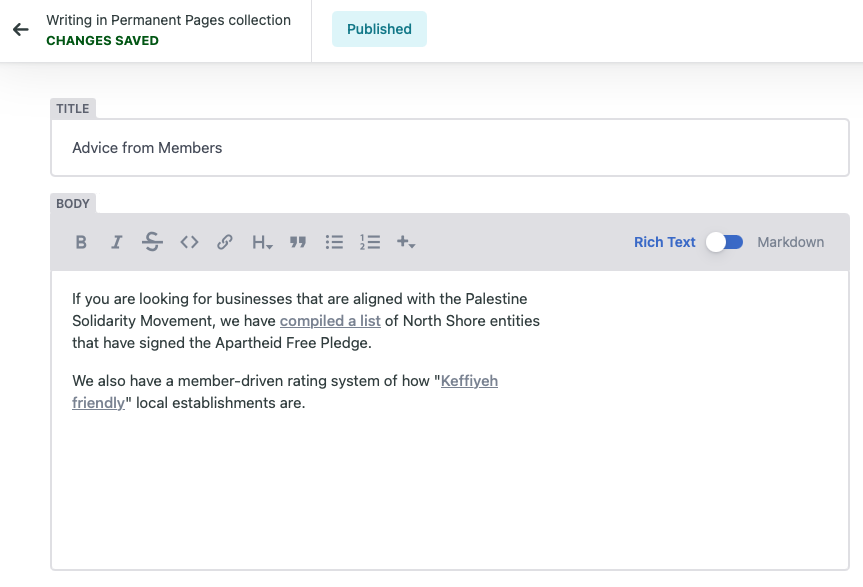Click the 'Writing in Permanent Pages collection' breadcrumb
863x587 pixels.
point(168,19)
